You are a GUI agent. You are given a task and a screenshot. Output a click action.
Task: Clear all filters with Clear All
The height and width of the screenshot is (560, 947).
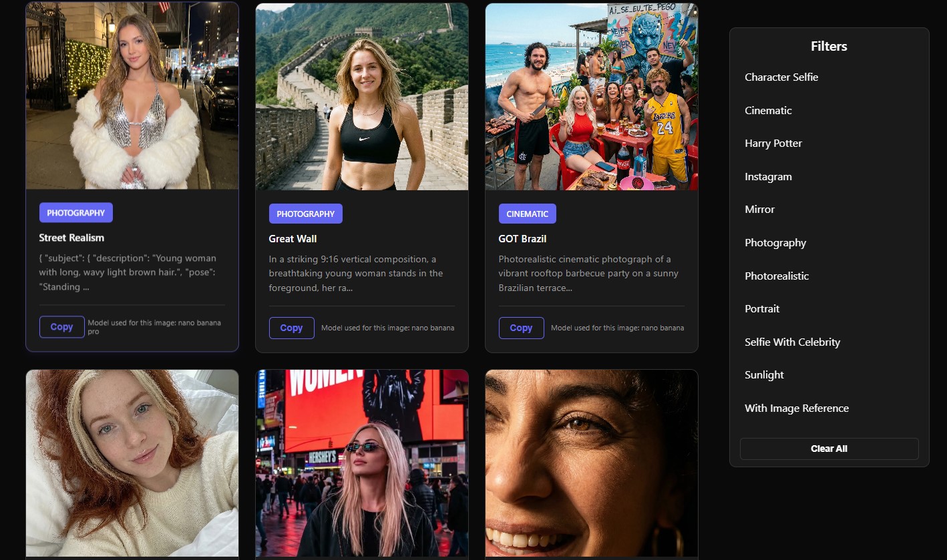829,449
